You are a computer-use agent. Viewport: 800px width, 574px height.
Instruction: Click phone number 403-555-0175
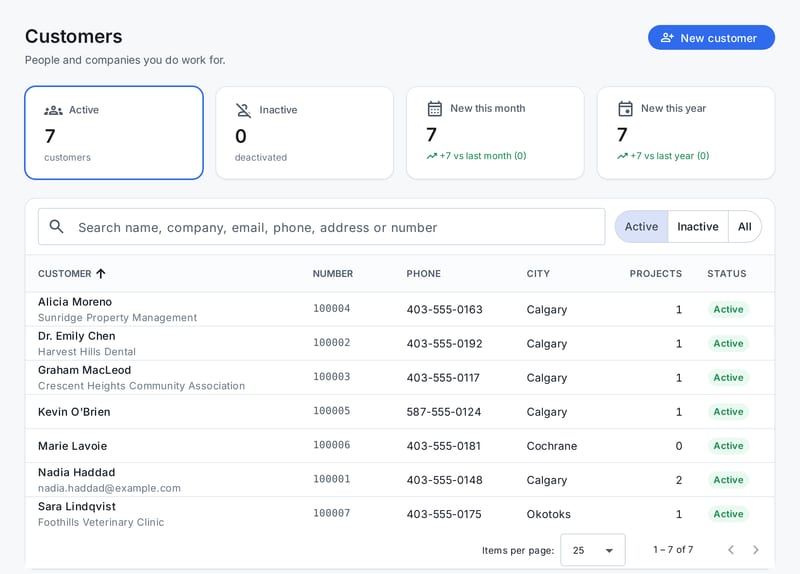(444, 514)
